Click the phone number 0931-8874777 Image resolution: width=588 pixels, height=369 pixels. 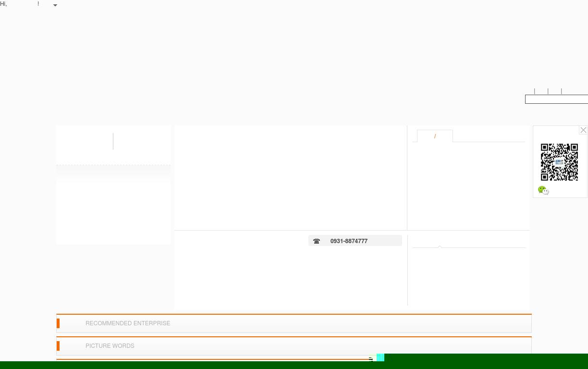coord(349,241)
